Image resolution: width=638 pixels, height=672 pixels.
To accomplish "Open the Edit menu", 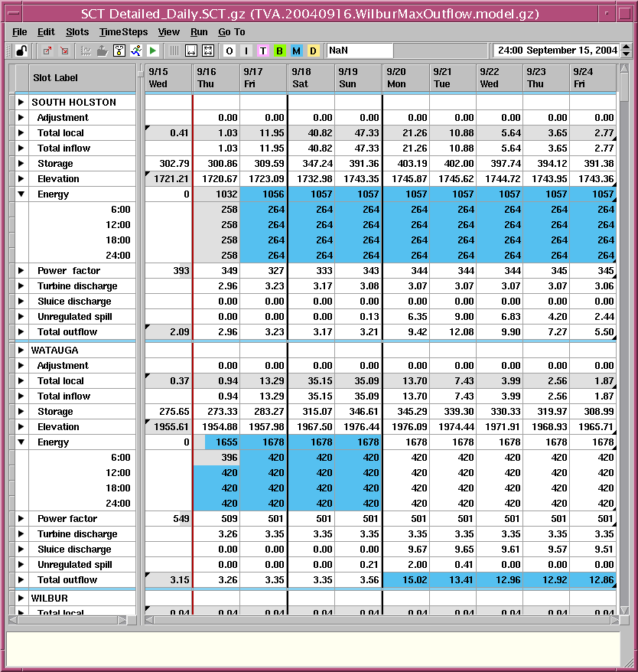I will coord(46,32).
